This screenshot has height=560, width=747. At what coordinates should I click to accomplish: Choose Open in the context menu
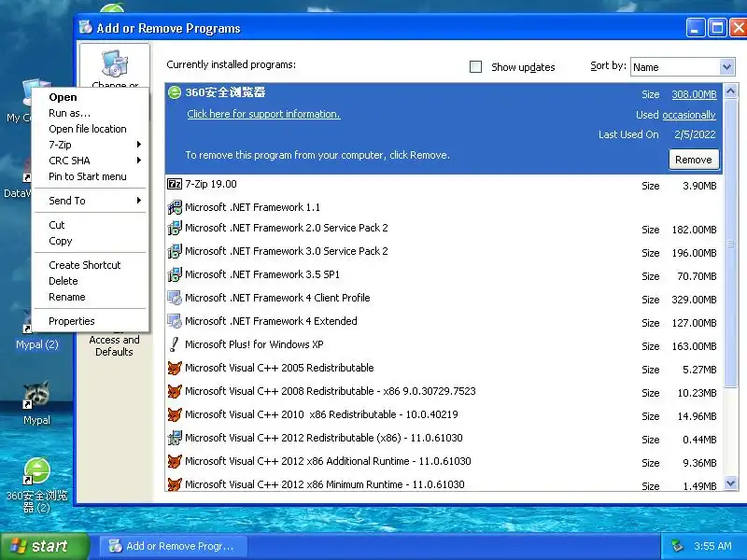90,97
